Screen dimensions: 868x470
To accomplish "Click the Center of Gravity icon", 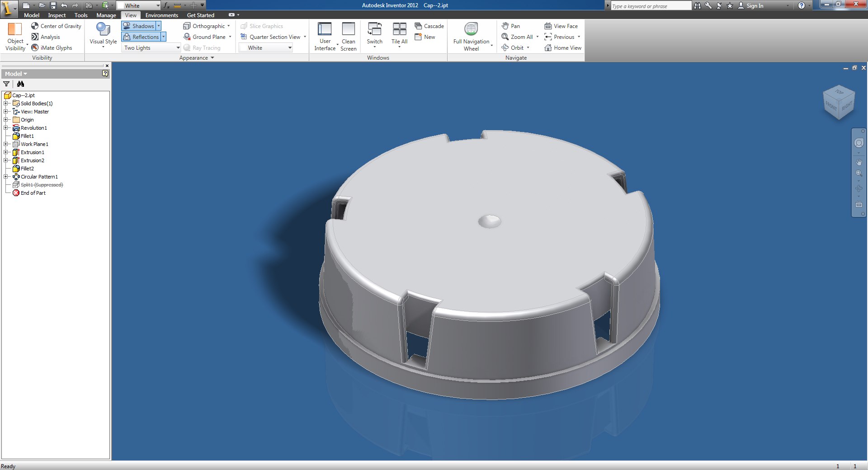I will [35, 26].
